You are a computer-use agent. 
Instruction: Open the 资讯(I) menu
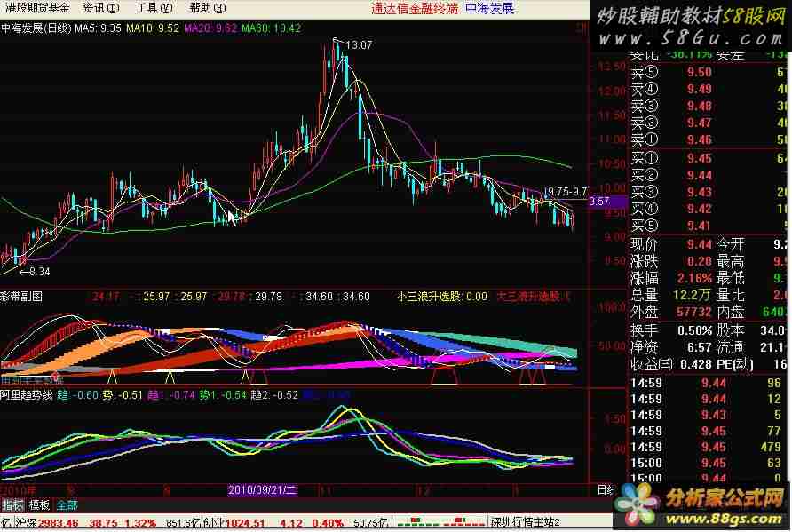101,8
